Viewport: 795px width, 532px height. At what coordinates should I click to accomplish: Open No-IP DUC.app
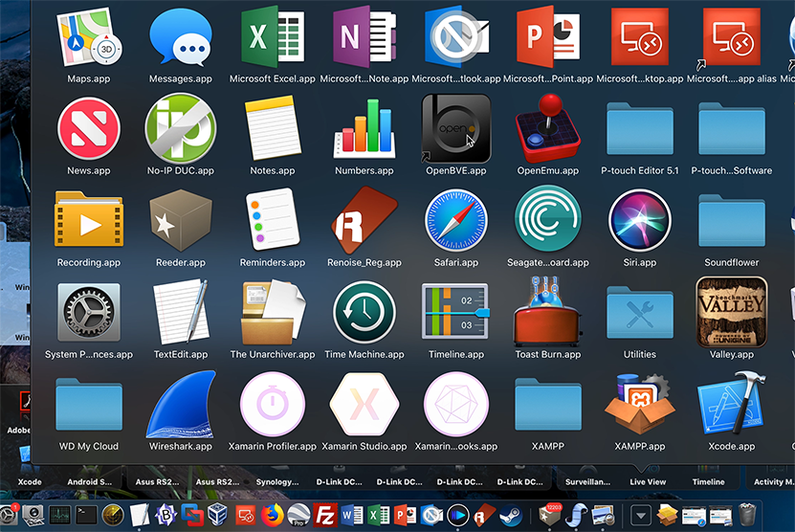tap(181, 128)
